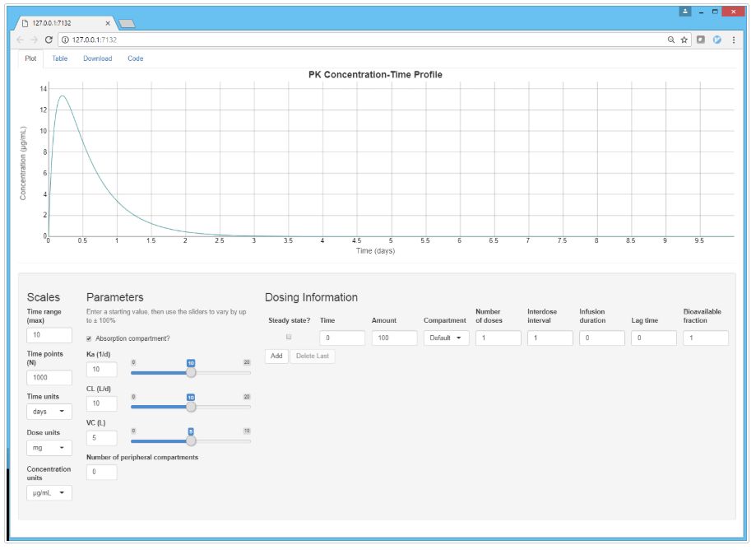Click the CL (L/d) value field
The height and width of the screenshot is (550, 756).
point(102,403)
